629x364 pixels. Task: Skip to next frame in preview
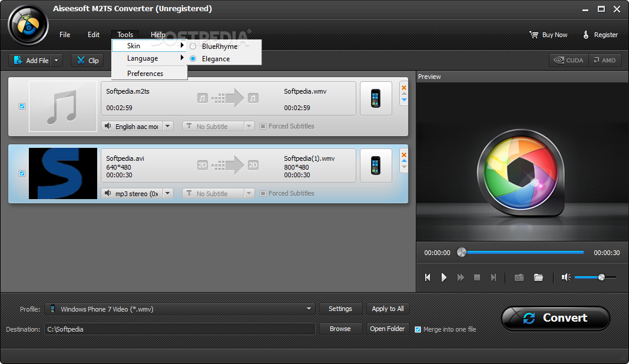494,277
